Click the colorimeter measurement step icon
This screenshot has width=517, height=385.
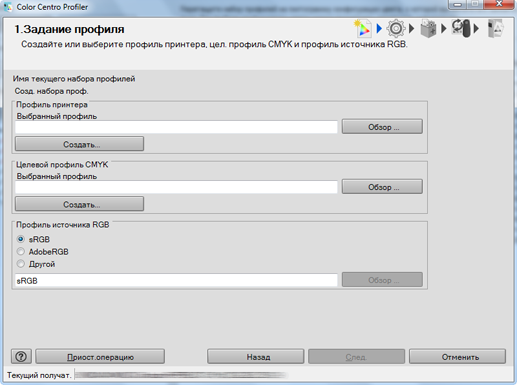(461, 28)
